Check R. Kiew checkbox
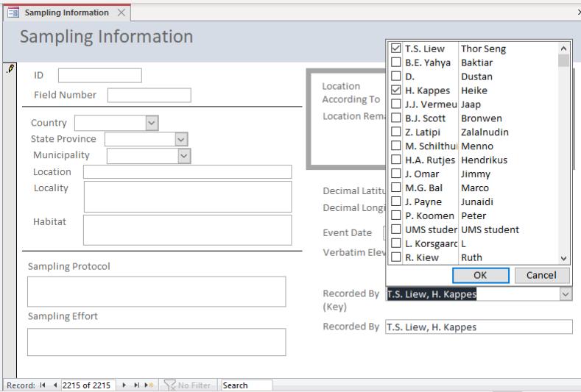The image size is (581, 392). pos(395,257)
